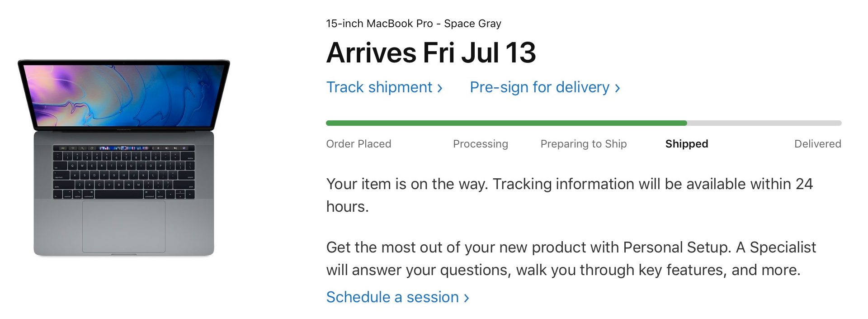This screenshot has width=868, height=319.
Task: Click the Schedule a session link
Action: [x=392, y=297]
